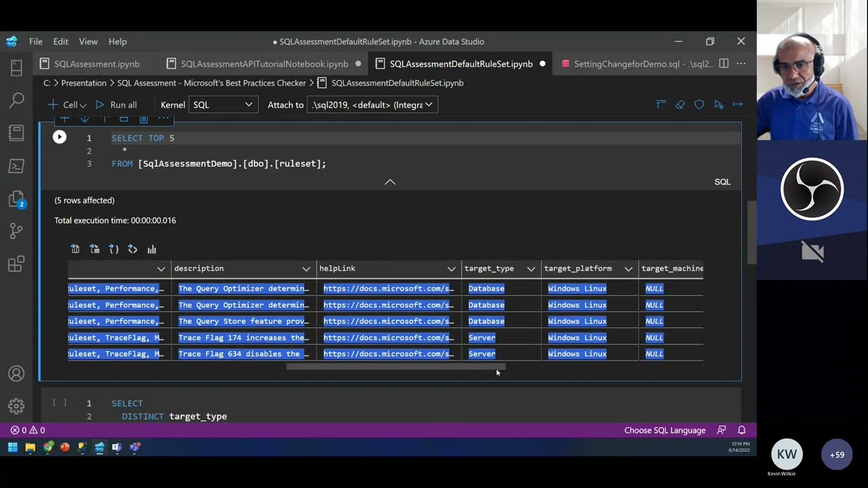868x488 pixels.
Task: Open the Help menu
Action: (x=117, y=41)
